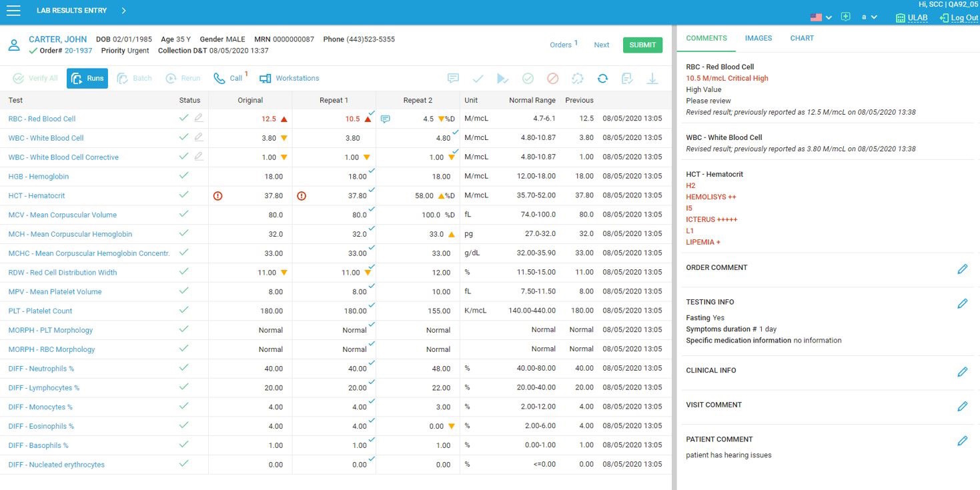Click HCT Original red warning icon
This screenshot has width=980, height=490.
point(217,196)
